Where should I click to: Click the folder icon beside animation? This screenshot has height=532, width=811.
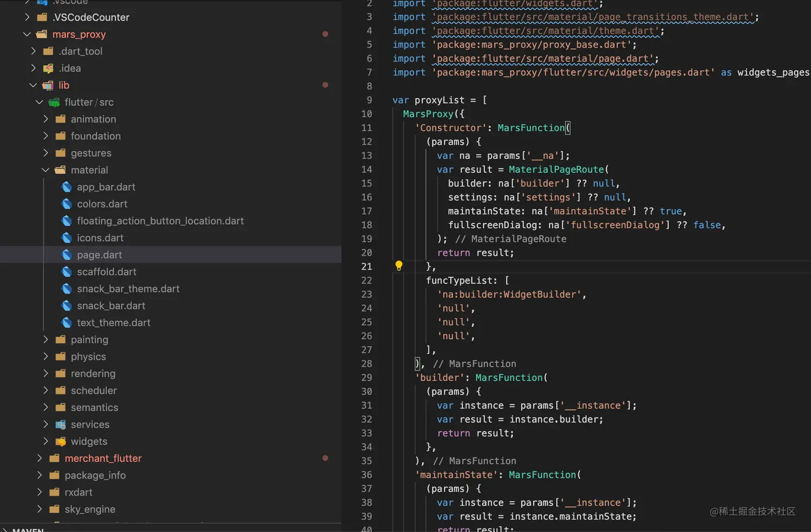61,119
